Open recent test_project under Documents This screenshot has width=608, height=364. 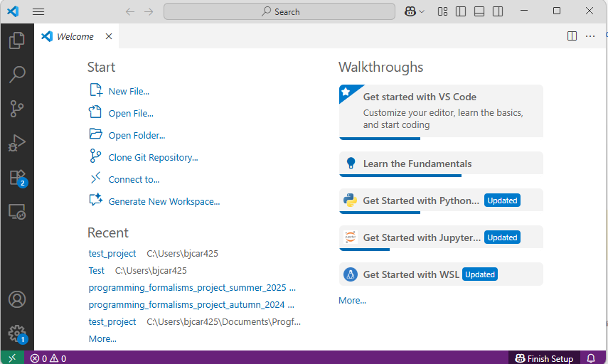(x=112, y=321)
